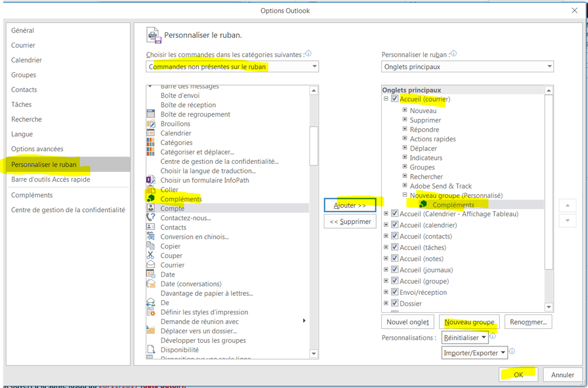Screen dimensions: 588x388
Task: Click the Date (conversations) icon
Action: (x=151, y=283)
